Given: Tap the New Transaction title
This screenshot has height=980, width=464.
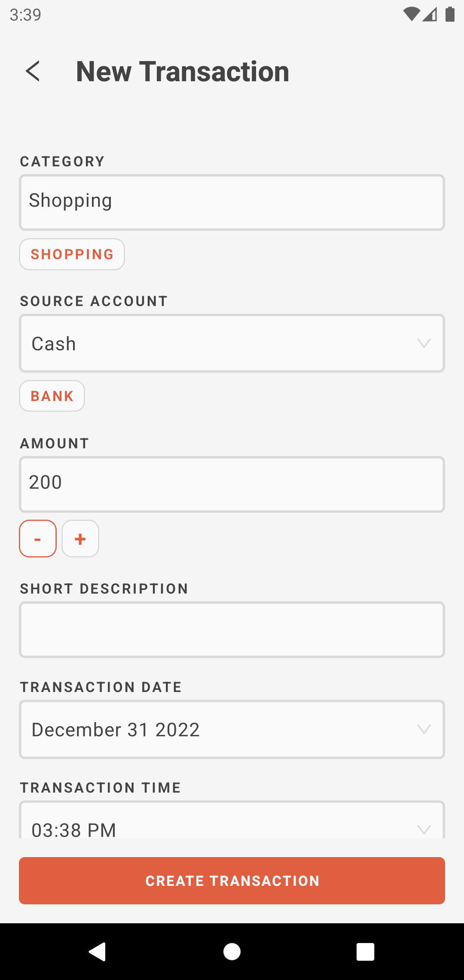Looking at the screenshot, I should coord(183,71).
